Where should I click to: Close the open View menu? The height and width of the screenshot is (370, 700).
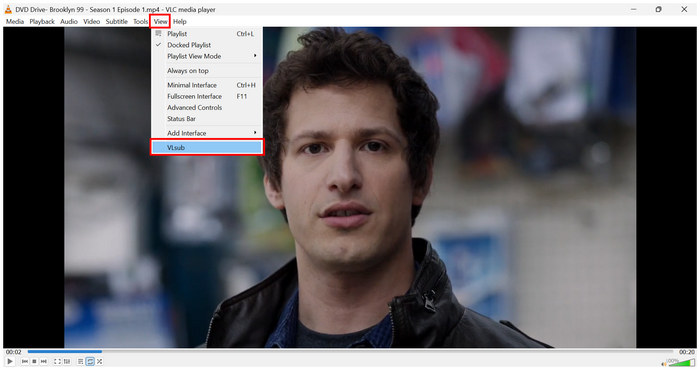tap(160, 21)
